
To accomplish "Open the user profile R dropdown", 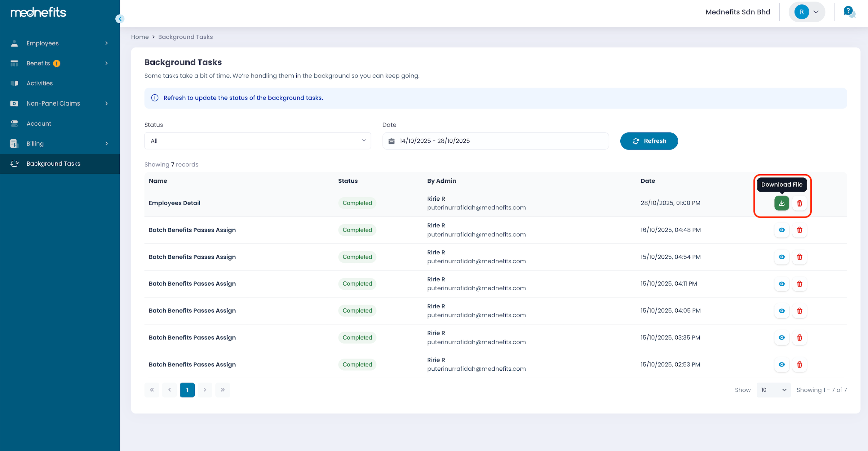I will point(807,12).
